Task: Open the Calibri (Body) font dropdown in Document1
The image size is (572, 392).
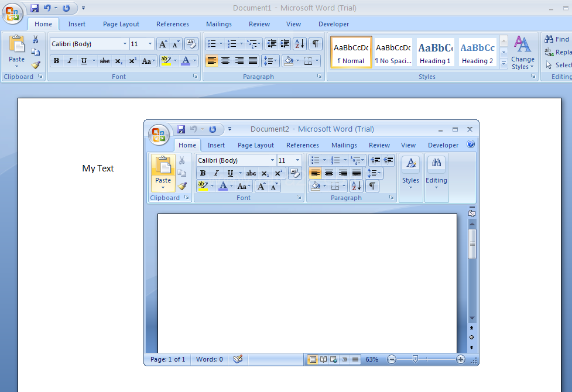Action: (125, 44)
